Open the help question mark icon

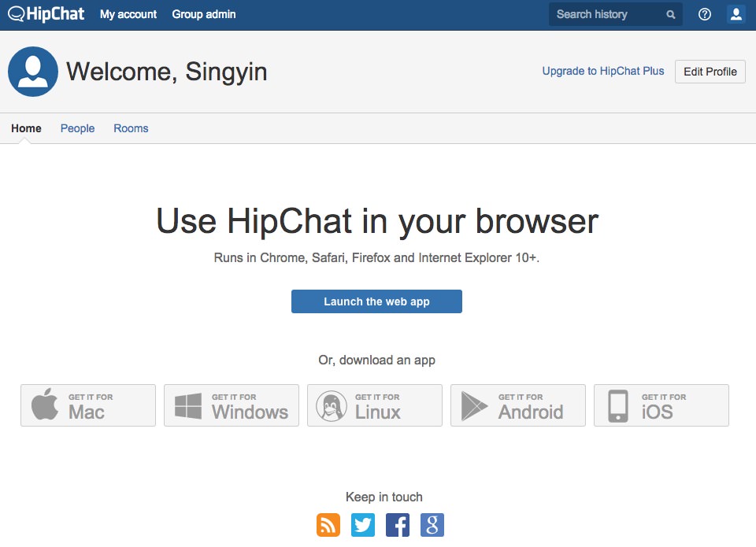click(704, 14)
